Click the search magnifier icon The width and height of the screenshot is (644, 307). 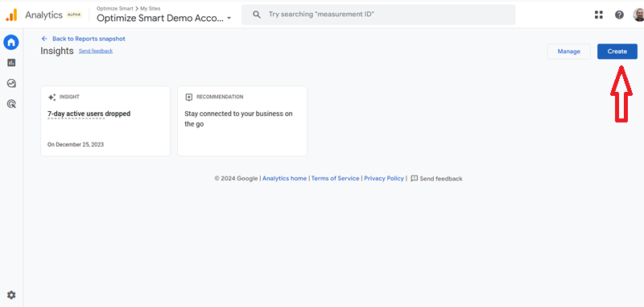click(x=257, y=15)
